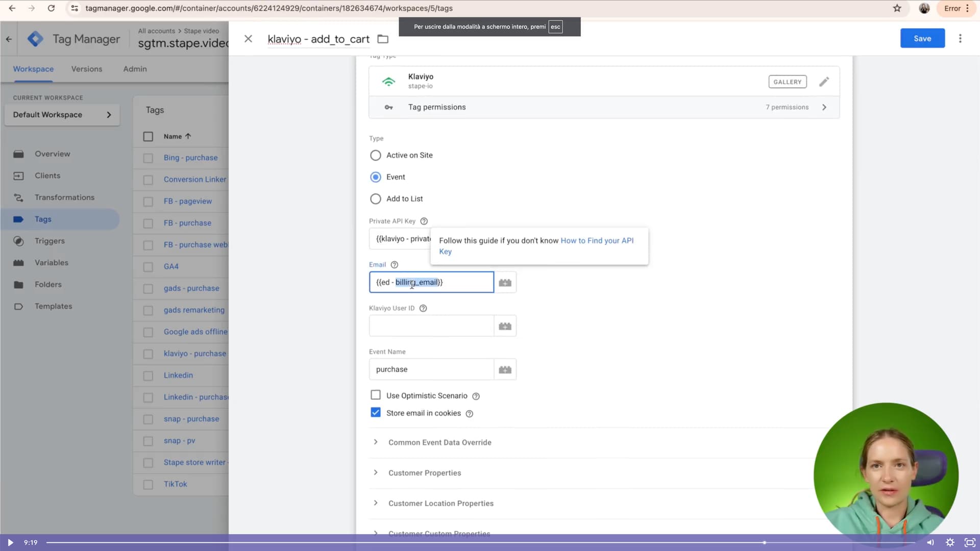Viewport: 980px width, 551px height.
Task: Sort tags by the Name column arrow
Action: point(188,136)
